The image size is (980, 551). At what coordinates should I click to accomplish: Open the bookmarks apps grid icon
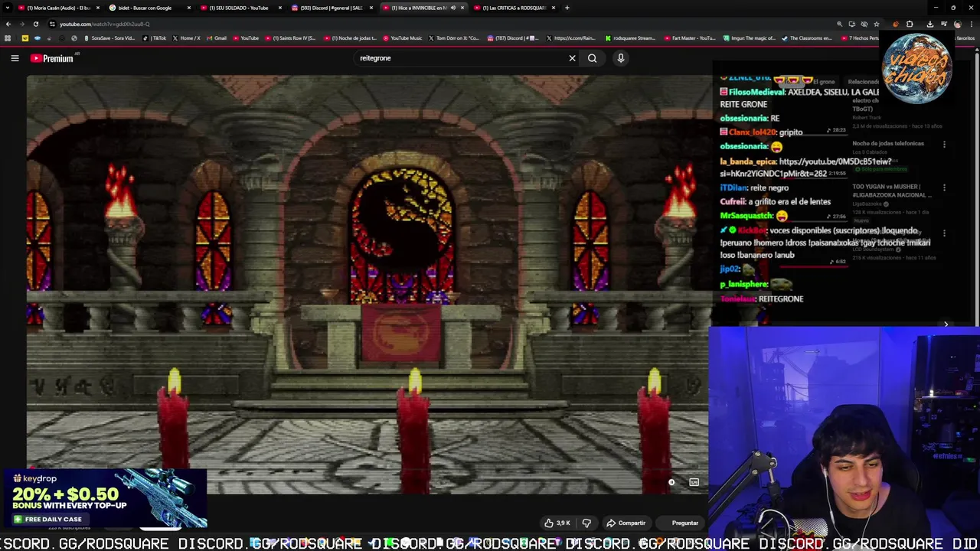pos(8,37)
